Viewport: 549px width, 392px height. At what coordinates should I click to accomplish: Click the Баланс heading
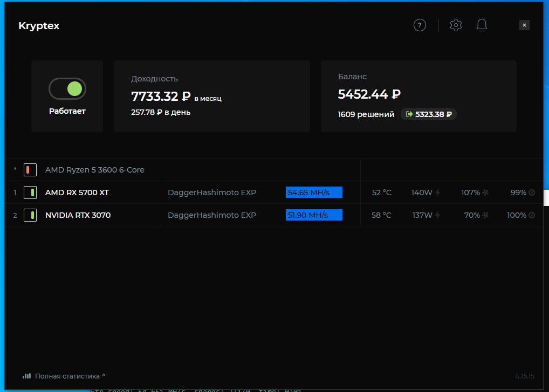pos(352,77)
